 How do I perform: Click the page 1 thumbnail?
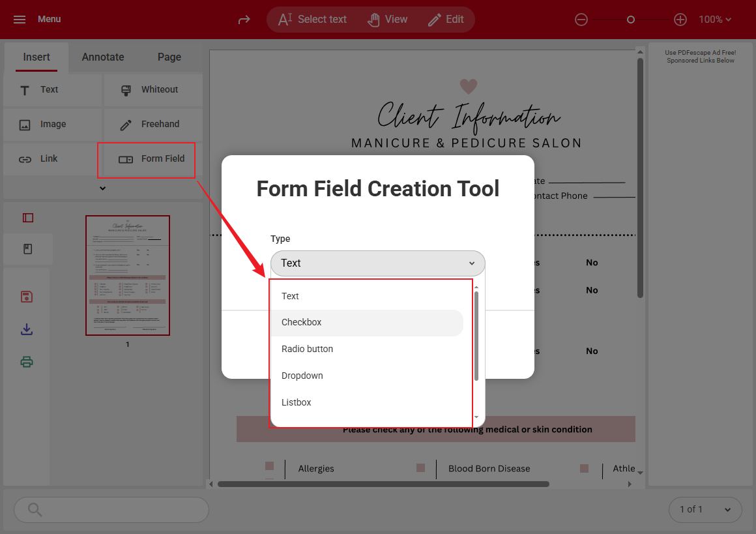click(x=128, y=274)
